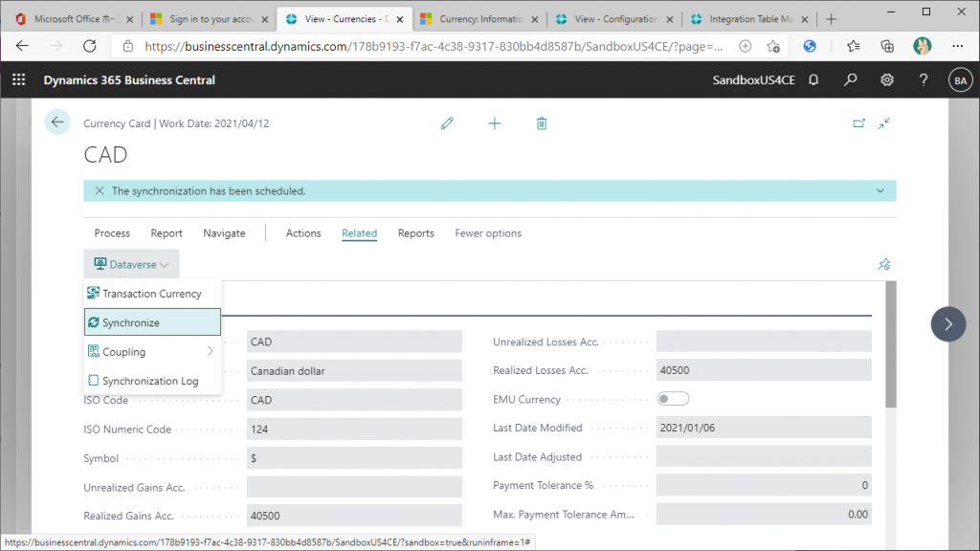980x551 pixels.
Task: Create a new currency with plus icon
Action: coord(495,123)
